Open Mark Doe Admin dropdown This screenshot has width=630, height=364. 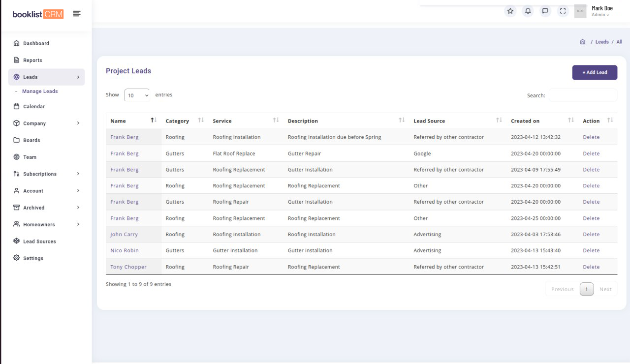[x=602, y=11]
